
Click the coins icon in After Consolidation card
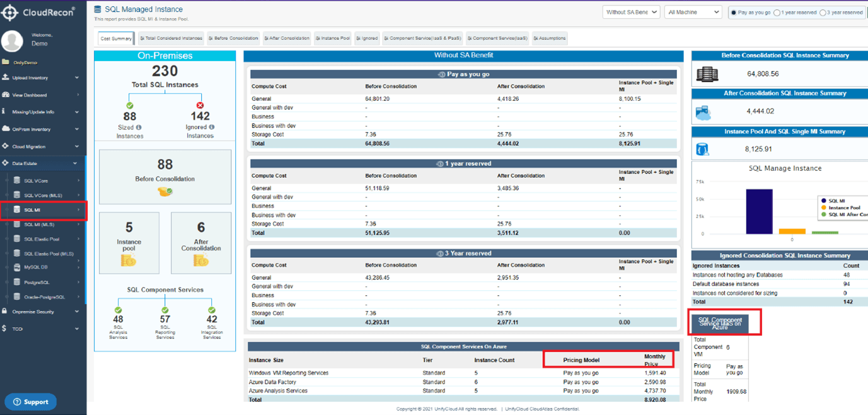point(201,260)
